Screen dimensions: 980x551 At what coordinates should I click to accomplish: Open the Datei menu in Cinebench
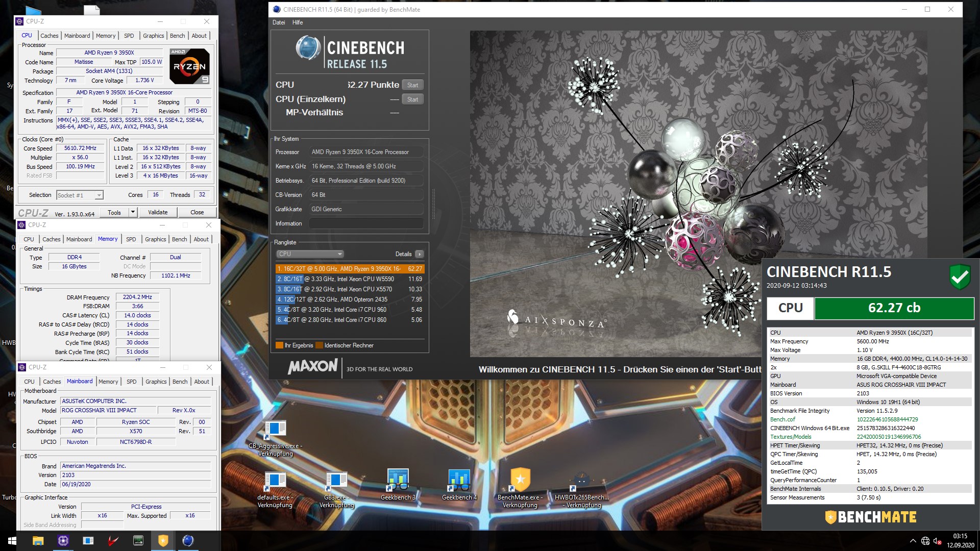(x=279, y=22)
